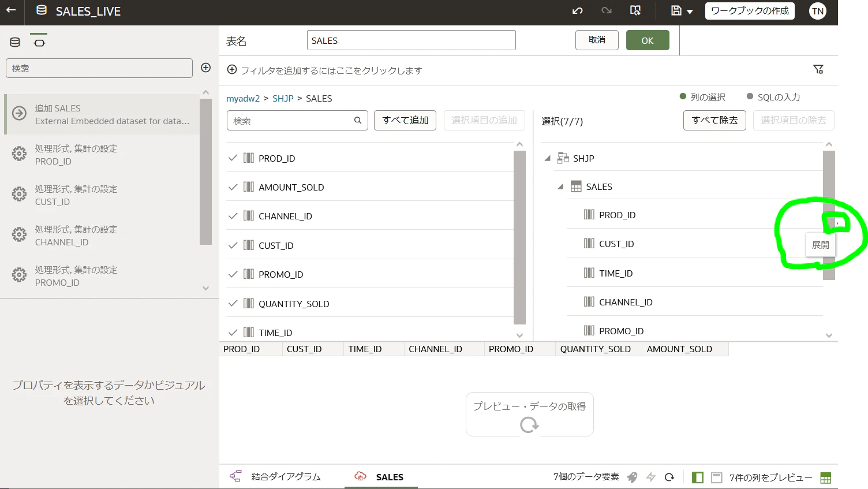Open the SHJP breadcrumb link
This screenshot has width=868, height=489.
[x=283, y=99]
